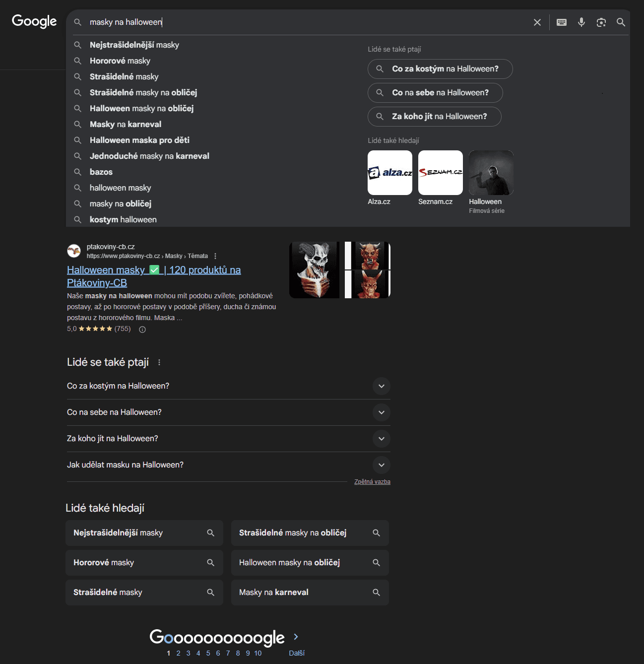Expand the question Co na sebe na Halloween?

[381, 412]
